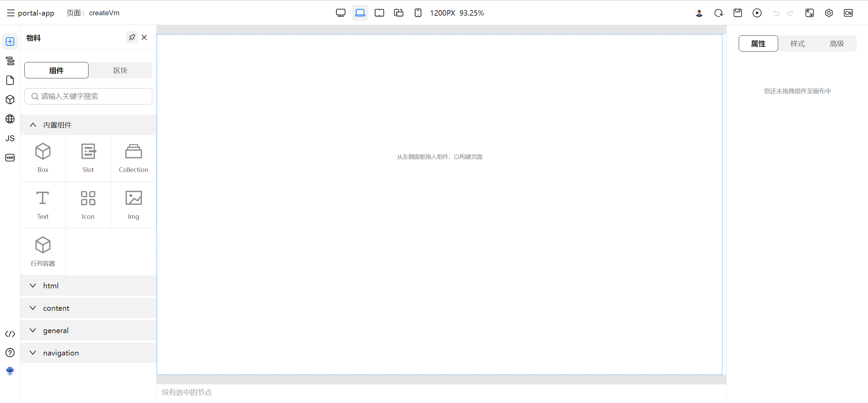Open the JS panel in sidebar

point(10,138)
